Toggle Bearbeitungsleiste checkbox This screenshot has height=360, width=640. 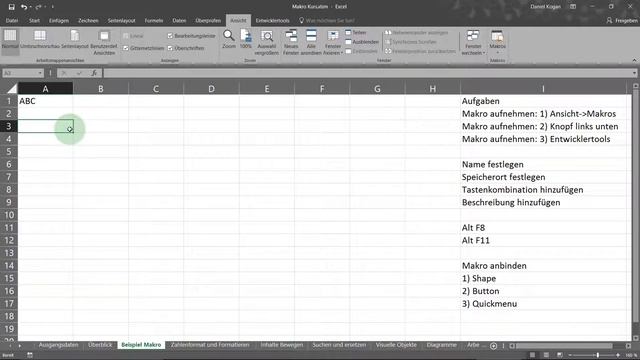(170, 36)
